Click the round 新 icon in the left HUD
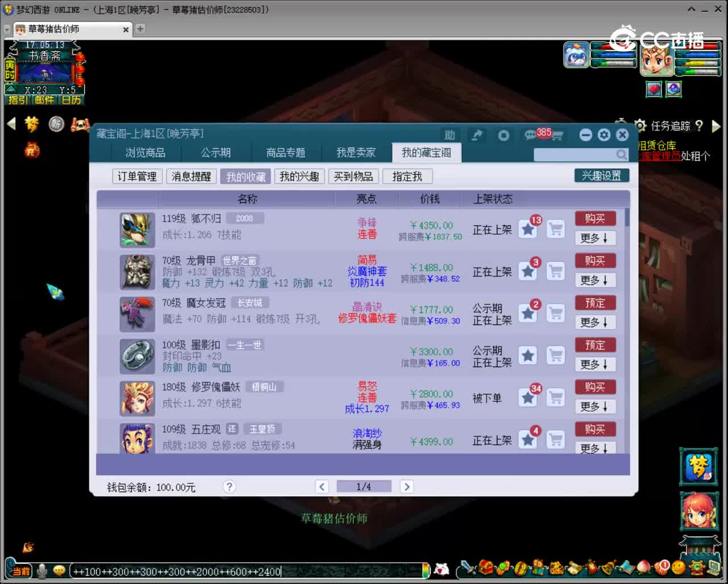This screenshot has width=728, height=584. [x=56, y=124]
